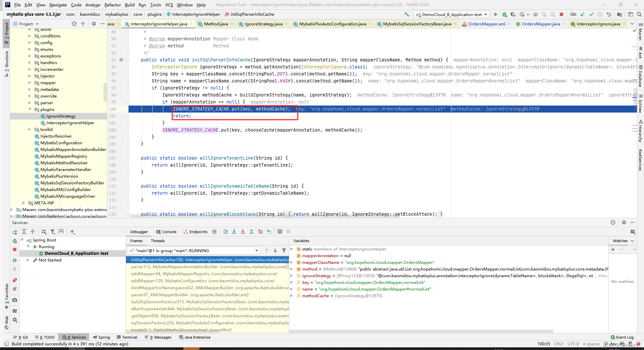The height and width of the screenshot is (350, 644).
Task: Open Maven tool window on right edge
Action: pos(640,32)
